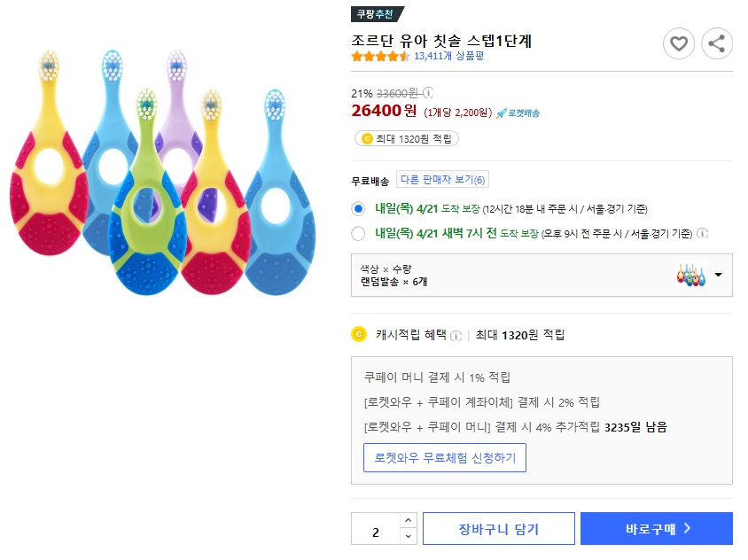Click the 쿠팡추천 badge
The width and height of the screenshot is (748, 560).
pyautogui.click(x=378, y=14)
